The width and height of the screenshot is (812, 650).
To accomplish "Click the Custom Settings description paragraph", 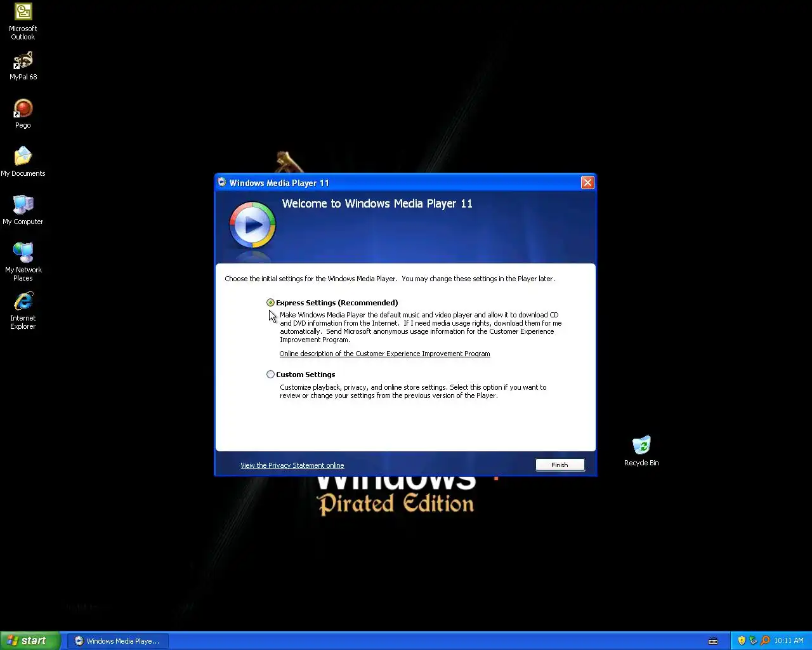I will pyautogui.click(x=413, y=392).
